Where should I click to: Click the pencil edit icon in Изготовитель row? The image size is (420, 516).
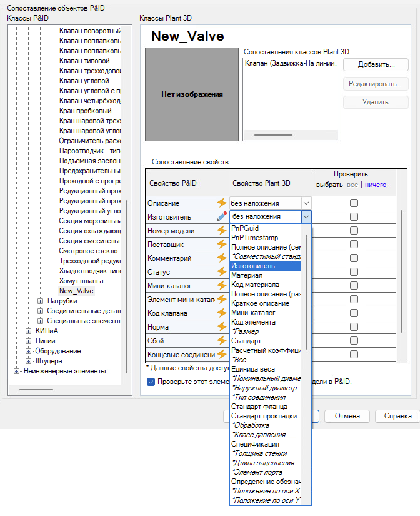(x=222, y=216)
